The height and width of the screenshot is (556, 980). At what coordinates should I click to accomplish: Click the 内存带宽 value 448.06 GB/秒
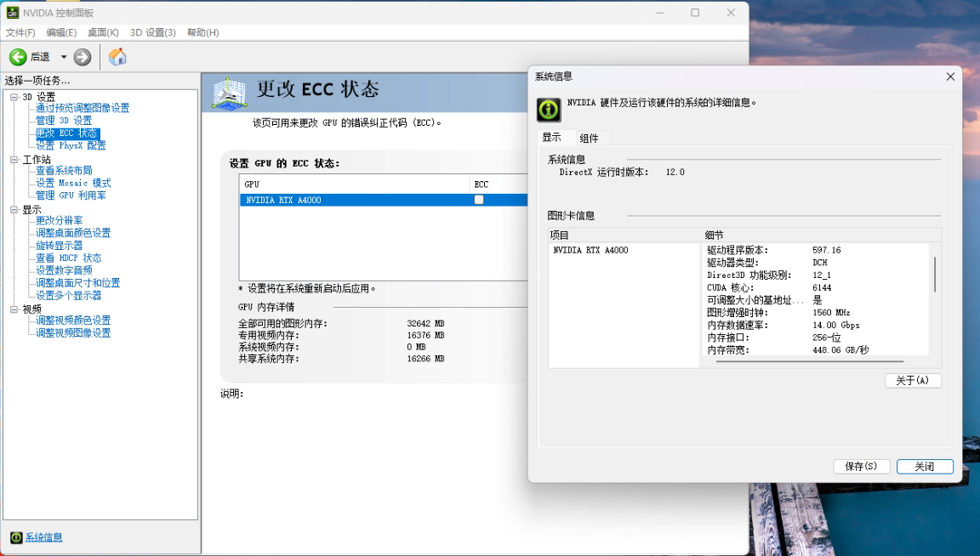pyautogui.click(x=840, y=350)
